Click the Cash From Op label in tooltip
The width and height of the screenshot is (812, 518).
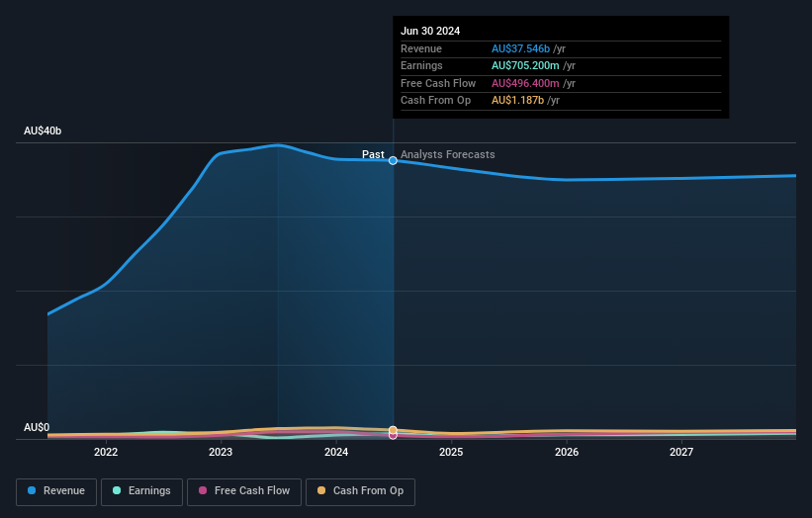pos(435,101)
